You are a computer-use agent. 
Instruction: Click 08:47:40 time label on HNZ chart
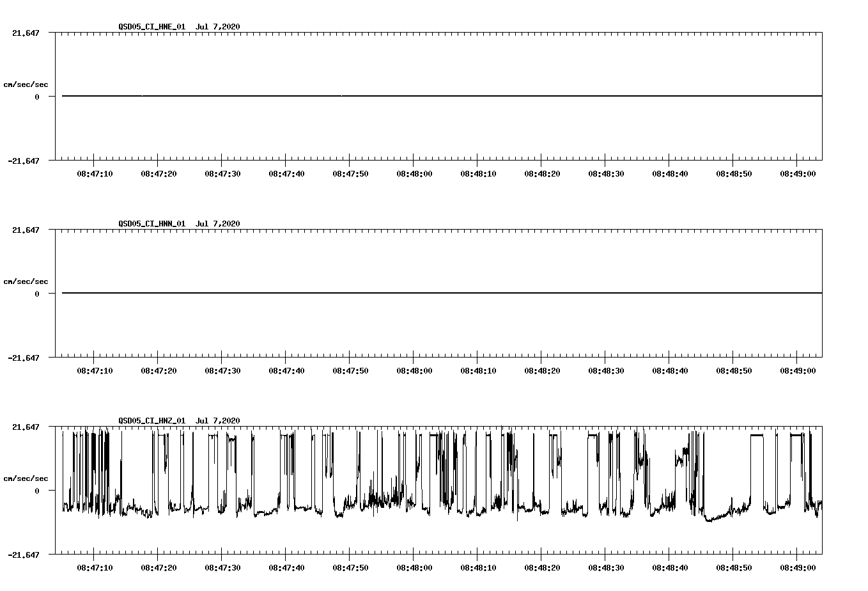click(286, 568)
